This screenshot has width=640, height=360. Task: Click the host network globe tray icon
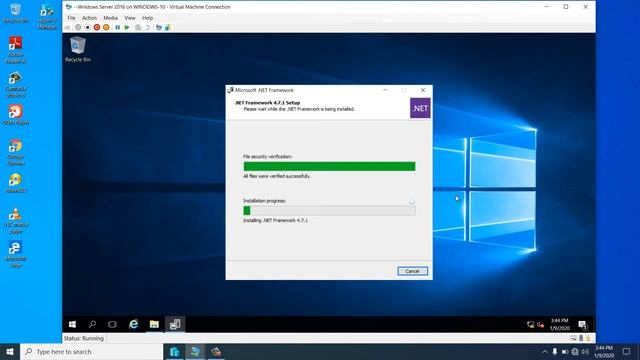click(x=575, y=351)
